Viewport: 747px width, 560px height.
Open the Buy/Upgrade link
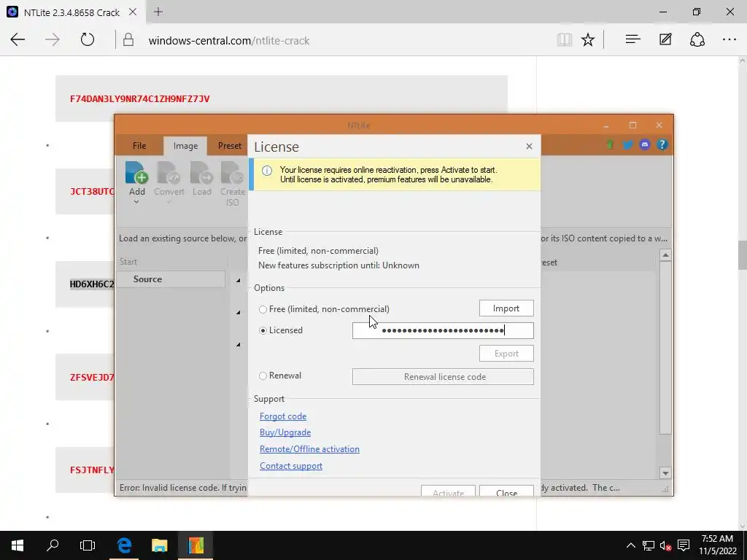(285, 432)
